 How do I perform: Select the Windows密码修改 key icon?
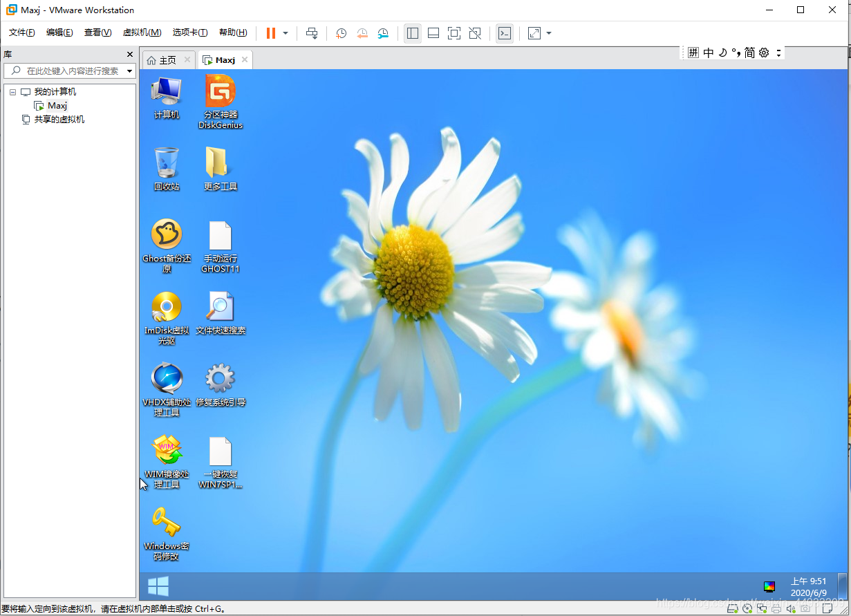coord(167,534)
